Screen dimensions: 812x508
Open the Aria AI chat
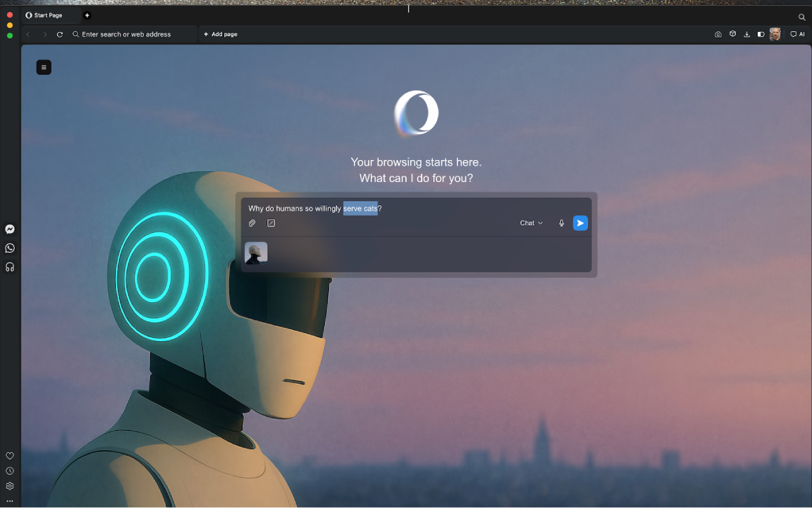point(797,34)
